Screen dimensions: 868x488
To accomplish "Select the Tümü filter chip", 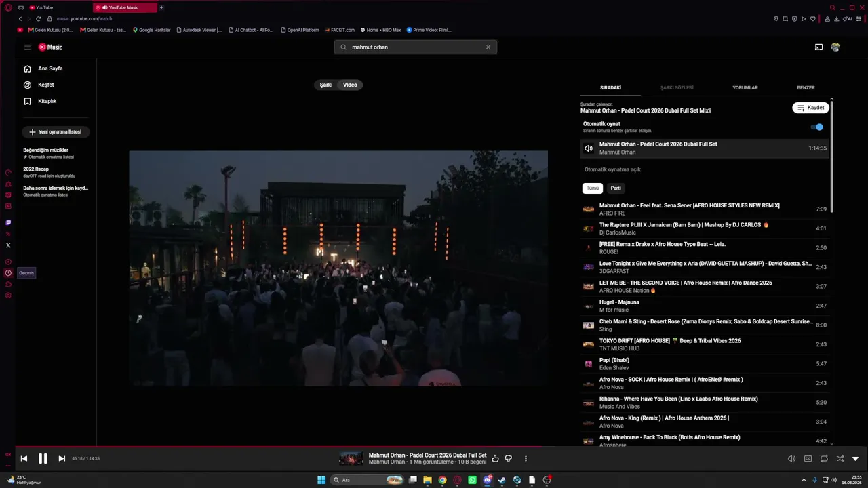I will (x=593, y=188).
